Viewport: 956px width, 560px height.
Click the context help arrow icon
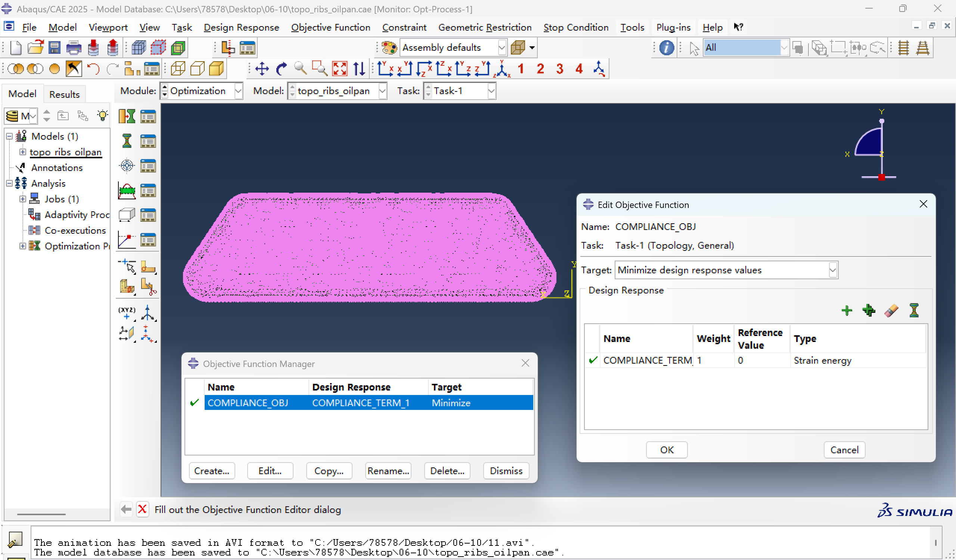(x=738, y=27)
